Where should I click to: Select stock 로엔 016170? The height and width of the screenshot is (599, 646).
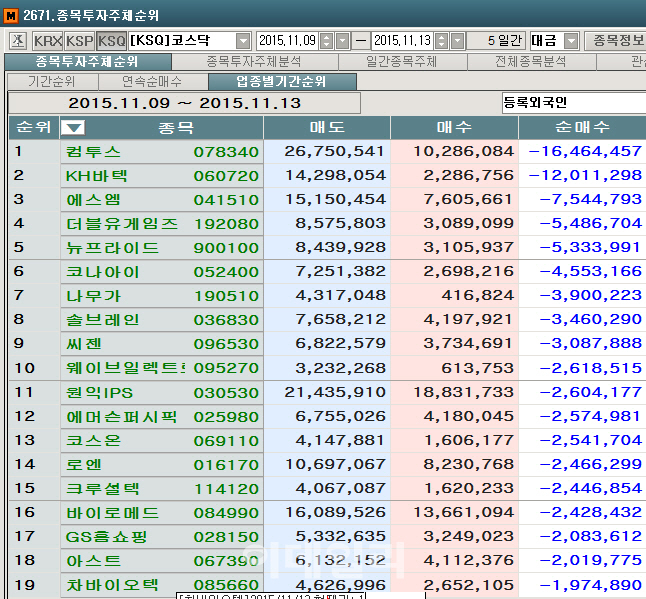point(162,465)
